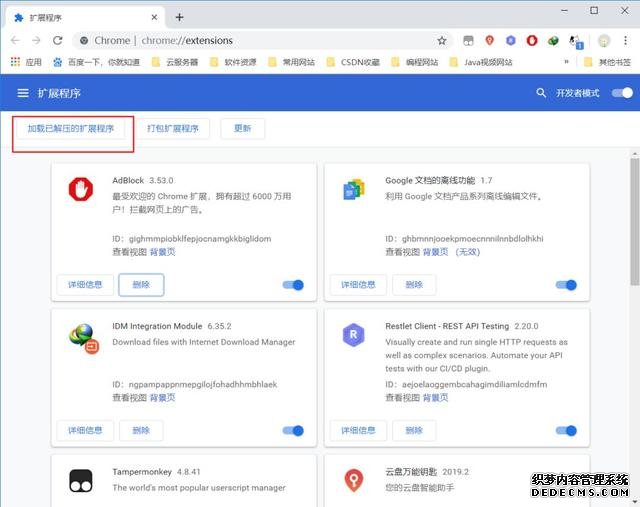Image resolution: width=640 pixels, height=507 pixels.
Task: Go forward with browser forward arrow
Action: pos(36,40)
